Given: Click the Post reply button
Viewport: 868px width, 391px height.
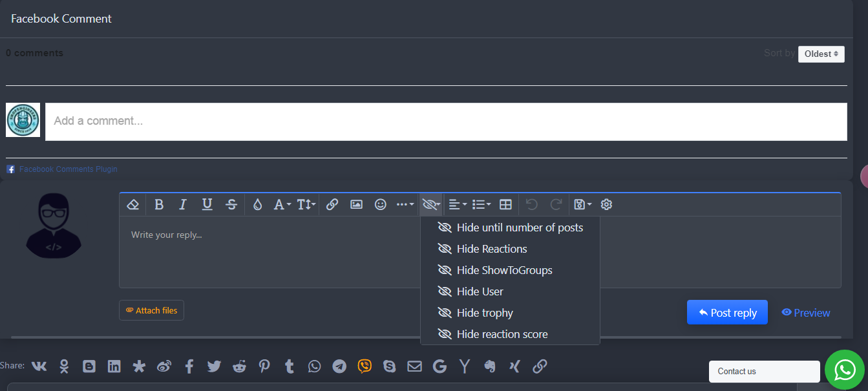Looking at the screenshot, I should pos(727,312).
